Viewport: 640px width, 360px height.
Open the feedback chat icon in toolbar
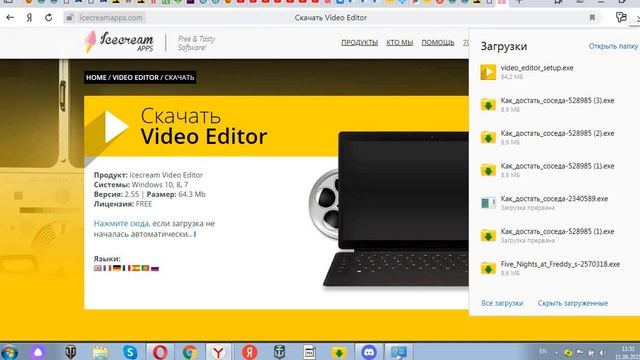click(x=621, y=17)
